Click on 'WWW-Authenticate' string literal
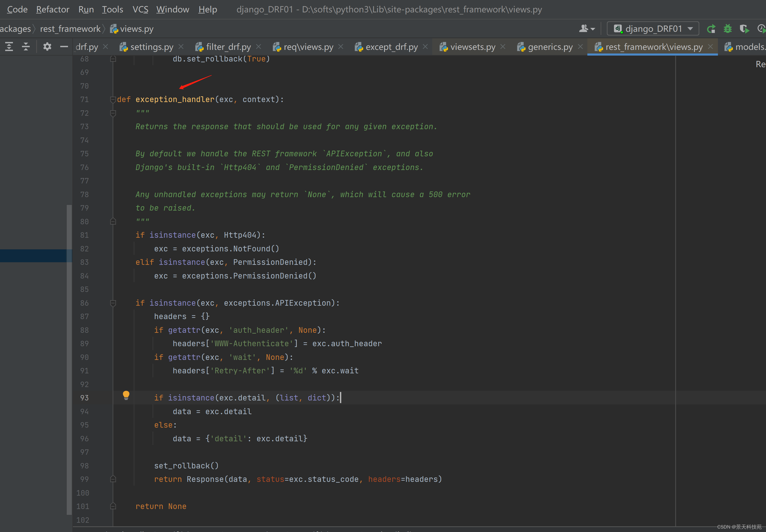Screen dimensions: 766x532 click(252, 344)
